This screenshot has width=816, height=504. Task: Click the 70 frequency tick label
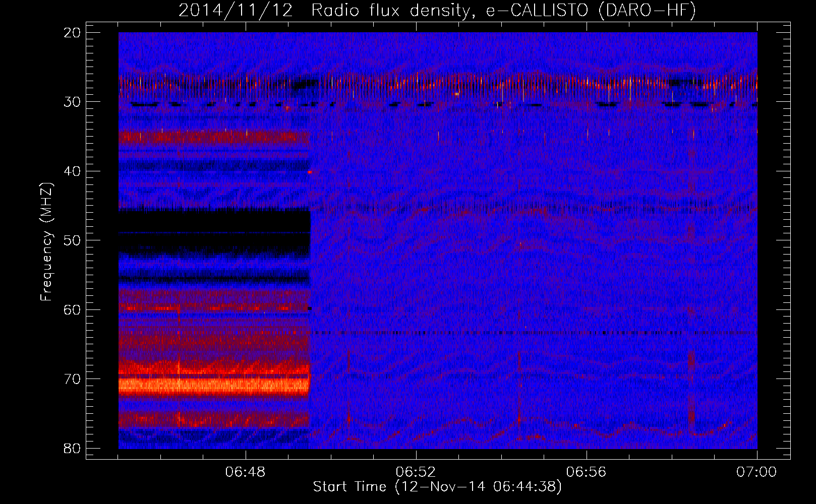point(73,379)
